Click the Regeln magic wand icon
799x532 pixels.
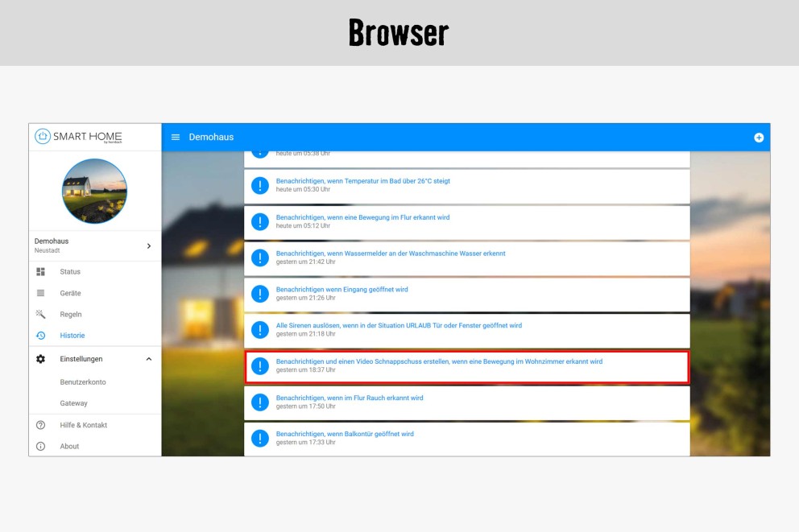tap(41, 314)
